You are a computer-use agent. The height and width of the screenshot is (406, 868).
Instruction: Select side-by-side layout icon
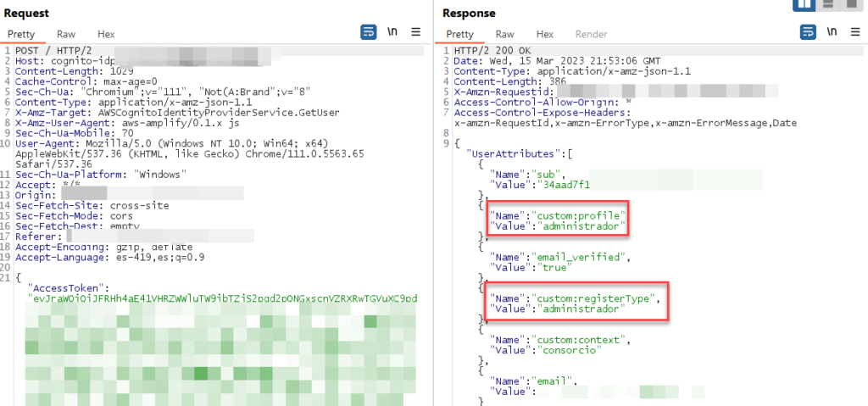click(x=804, y=4)
